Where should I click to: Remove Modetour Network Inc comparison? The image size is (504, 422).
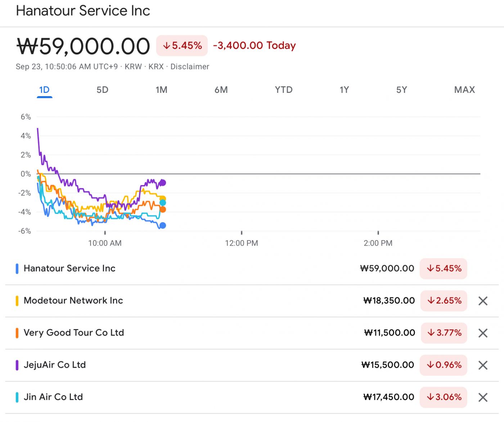click(483, 301)
